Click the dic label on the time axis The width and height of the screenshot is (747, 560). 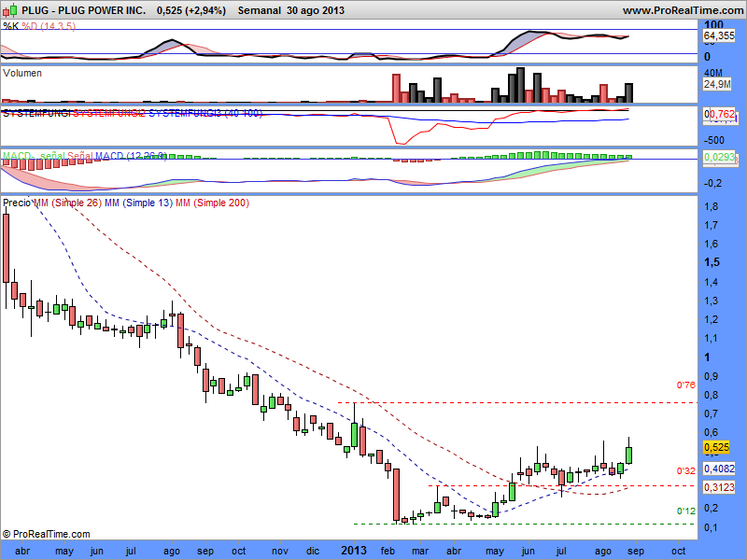(x=313, y=551)
